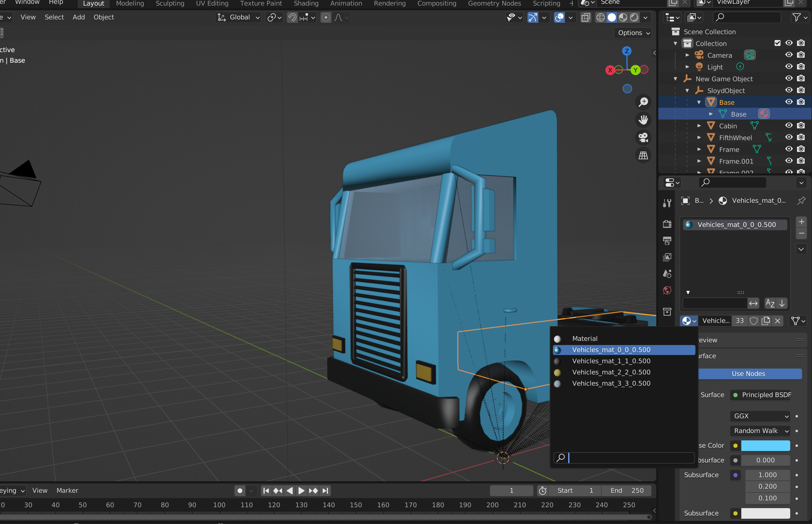Open the GGX distribution dropdown
Image resolution: width=812 pixels, height=524 pixels.
point(760,416)
